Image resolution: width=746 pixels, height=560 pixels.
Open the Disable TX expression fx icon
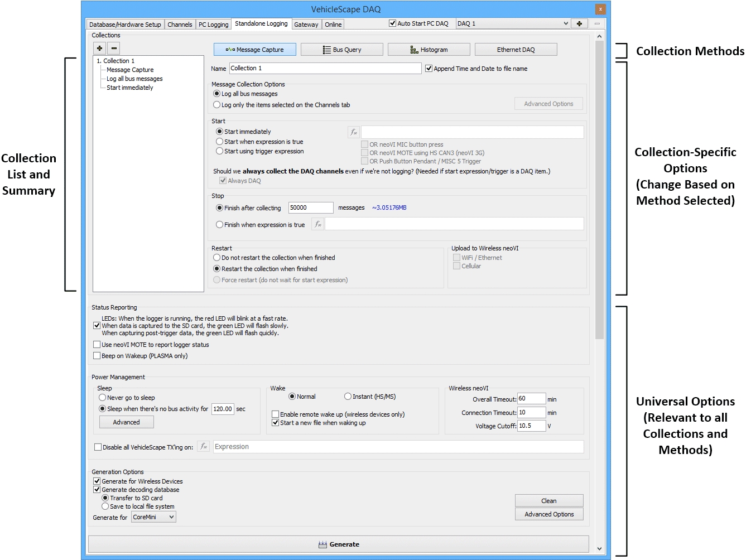pos(204,447)
